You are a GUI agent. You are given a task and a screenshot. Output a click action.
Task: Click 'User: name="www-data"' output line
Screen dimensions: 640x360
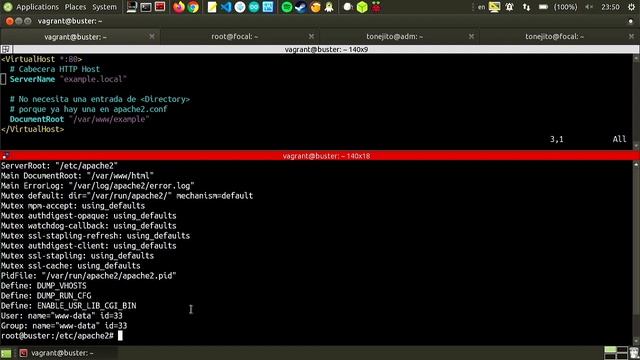pyautogui.click(x=62, y=316)
